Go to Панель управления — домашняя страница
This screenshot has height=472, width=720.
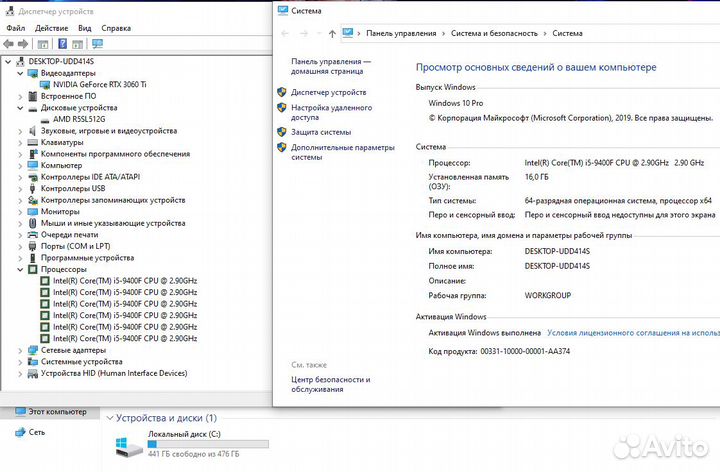pos(331,66)
